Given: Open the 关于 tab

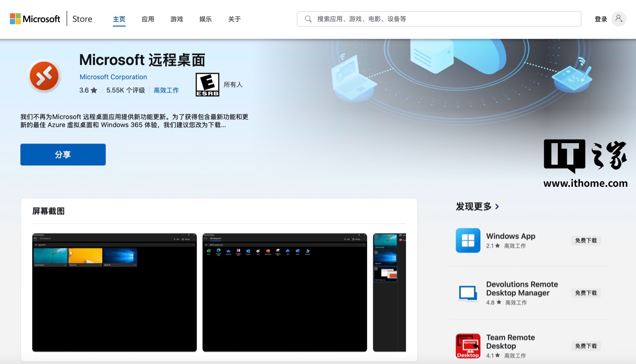Looking at the screenshot, I should click(235, 19).
